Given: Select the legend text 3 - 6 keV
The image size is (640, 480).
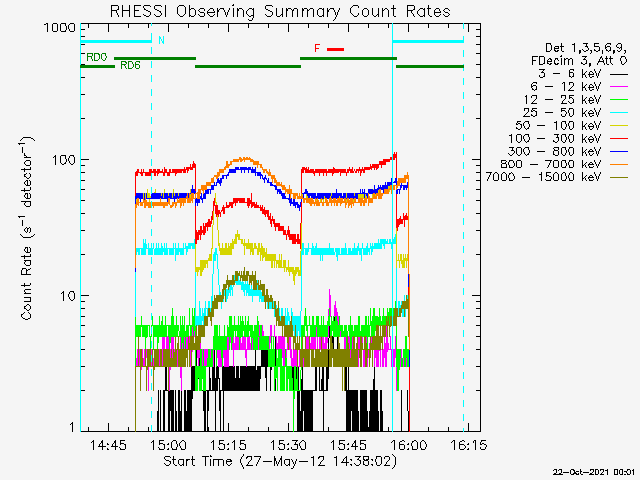Looking at the screenshot, I should click(569, 74).
